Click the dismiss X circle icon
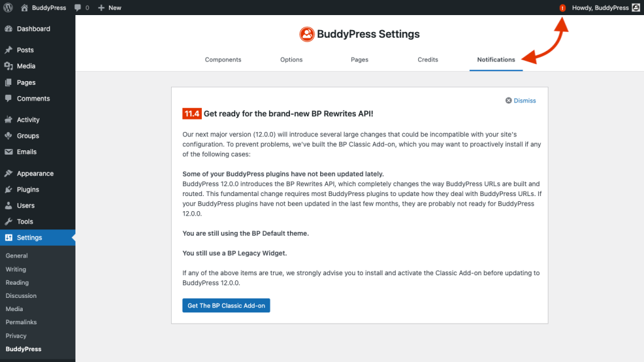The width and height of the screenshot is (644, 362). (508, 101)
